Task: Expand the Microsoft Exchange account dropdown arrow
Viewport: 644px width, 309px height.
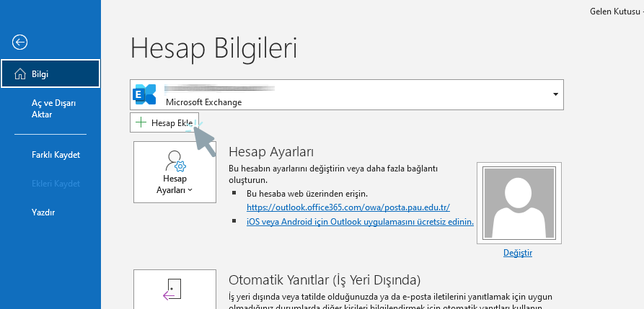Action: [x=555, y=94]
